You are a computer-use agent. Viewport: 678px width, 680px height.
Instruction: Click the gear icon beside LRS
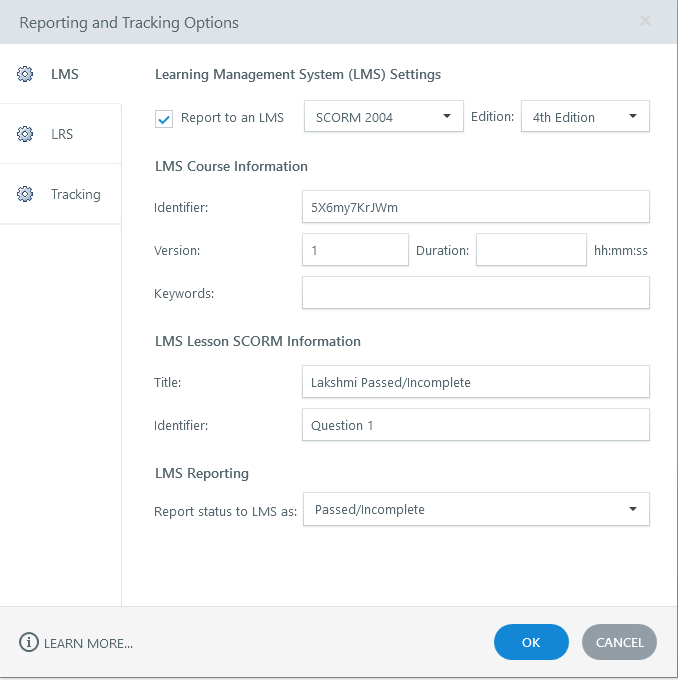(x=26, y=134)
